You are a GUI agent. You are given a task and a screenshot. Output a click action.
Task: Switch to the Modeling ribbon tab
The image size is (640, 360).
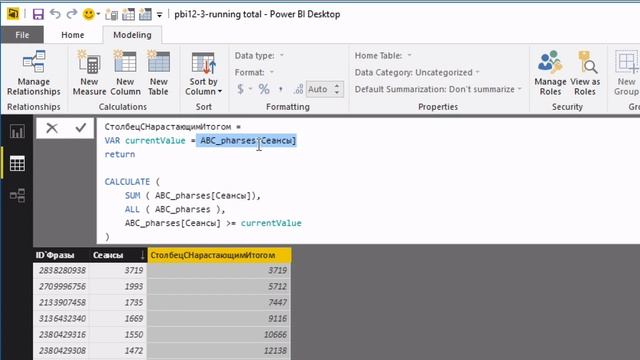coord(132,35)
